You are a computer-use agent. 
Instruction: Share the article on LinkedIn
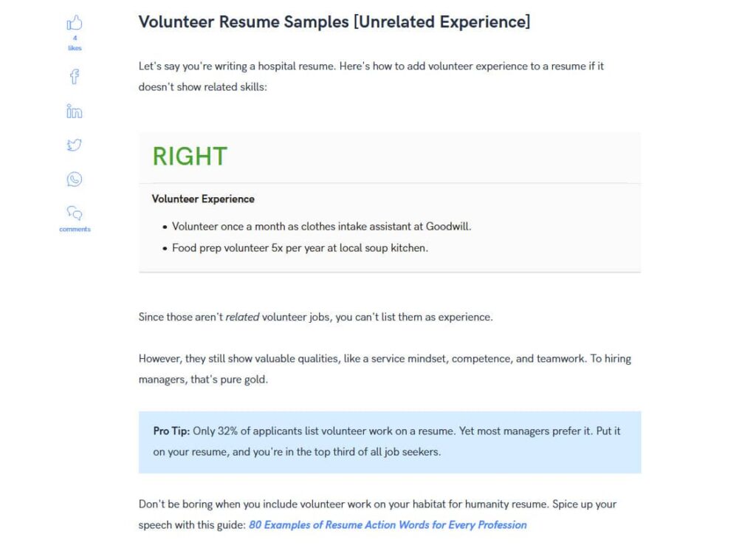[x=75, y=112]
